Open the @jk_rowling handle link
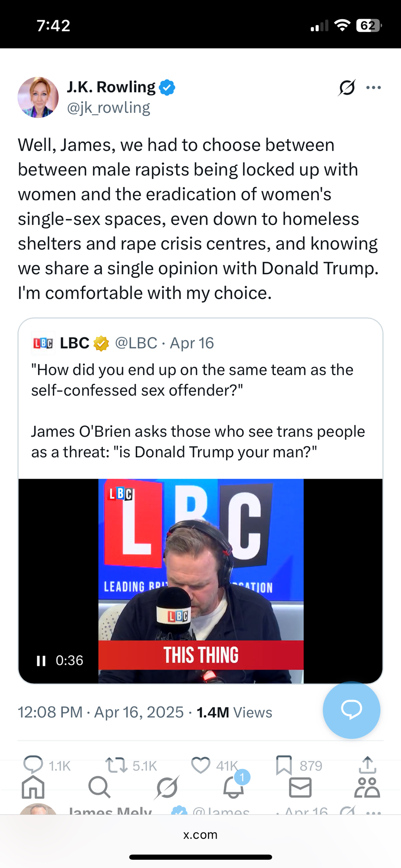 [108, 108]
